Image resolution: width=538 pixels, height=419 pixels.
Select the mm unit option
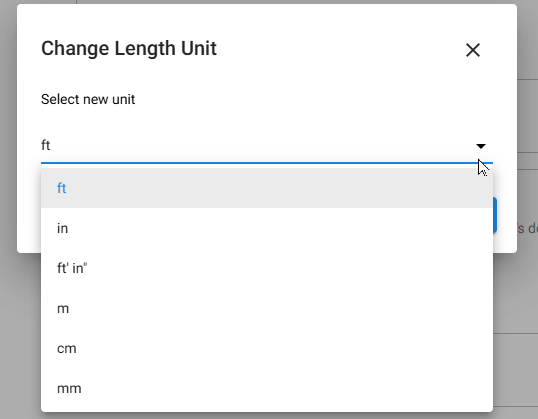tap(267, 388)
